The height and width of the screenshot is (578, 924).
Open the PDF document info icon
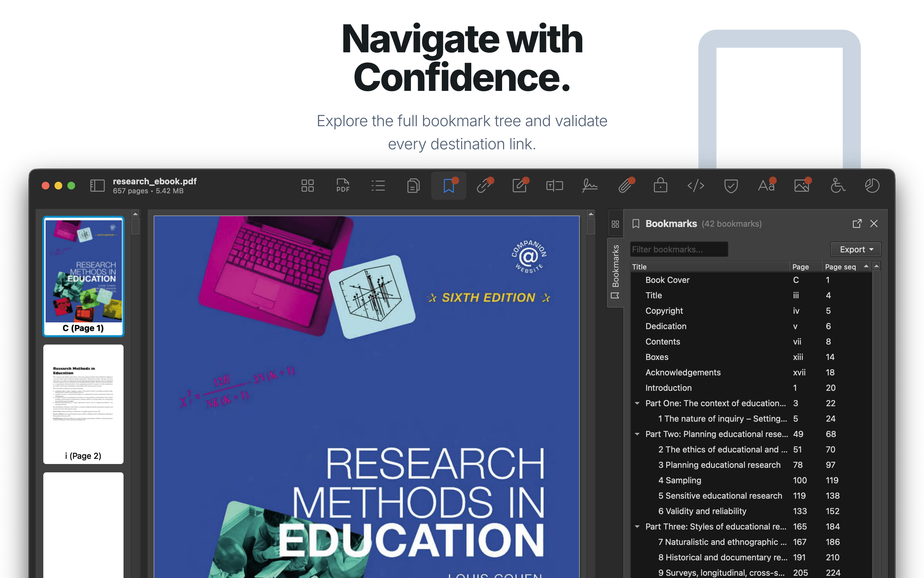(x=343, y=186)
